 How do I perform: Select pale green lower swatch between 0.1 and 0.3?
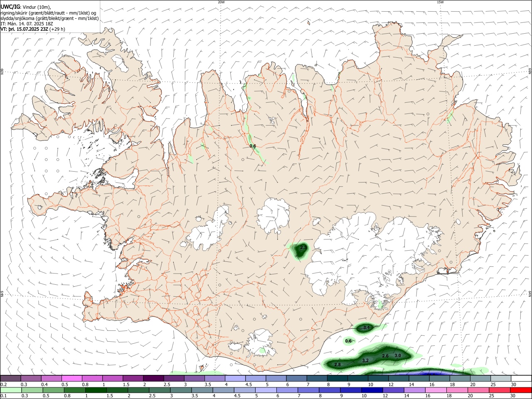(11, 390)
